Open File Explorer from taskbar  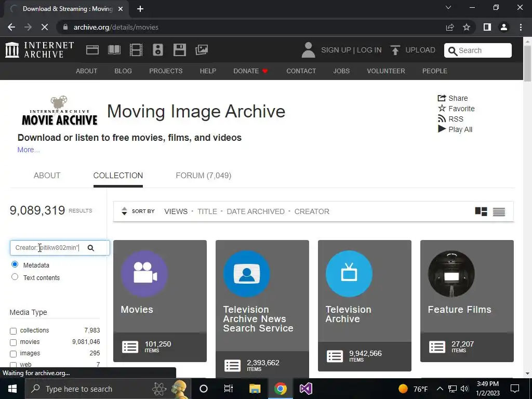click(x=255, y=389)
